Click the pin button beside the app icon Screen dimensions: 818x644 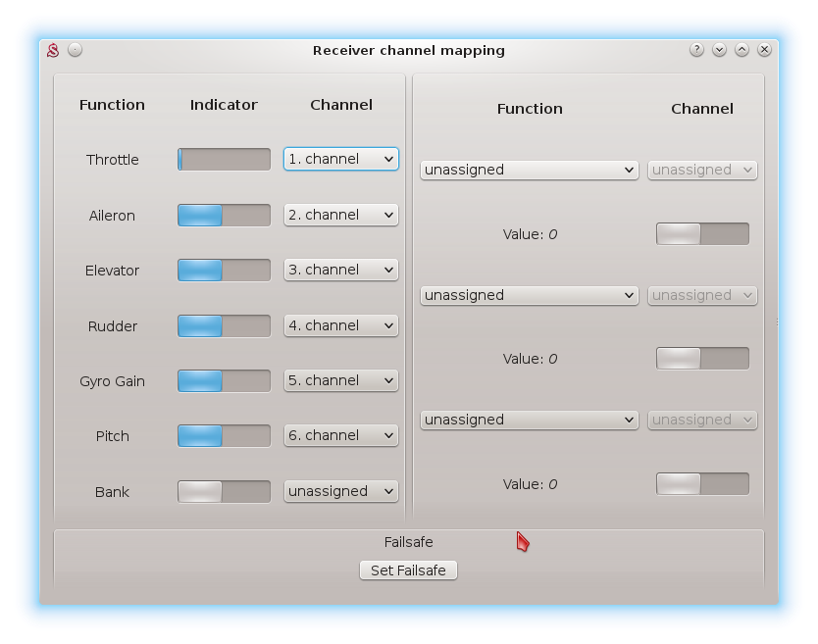(76, 50)
